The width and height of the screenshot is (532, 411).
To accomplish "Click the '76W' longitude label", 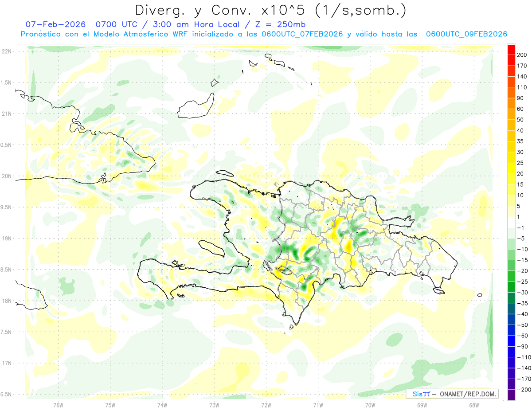I will click(58, 405).
